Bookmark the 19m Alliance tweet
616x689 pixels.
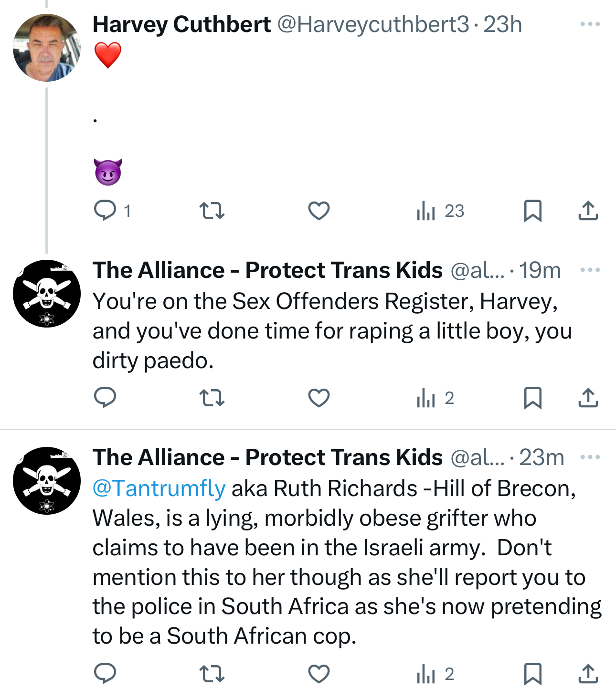(x=532, y=398)
